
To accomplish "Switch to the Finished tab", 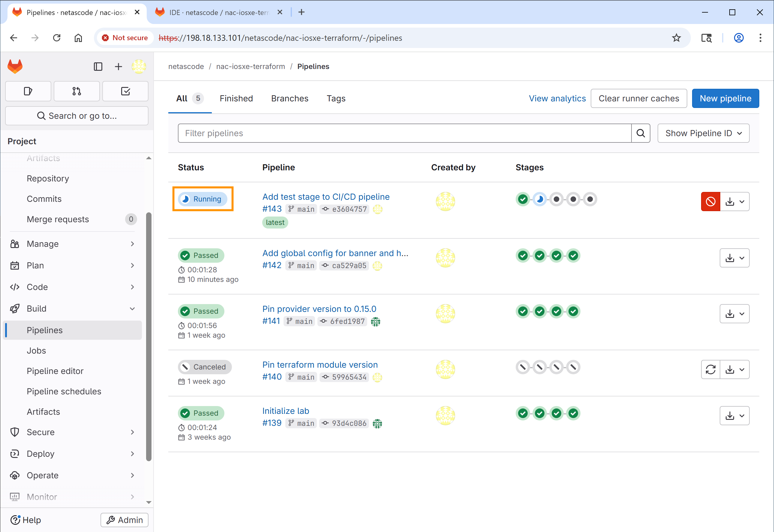I will (x=236, y=98).
